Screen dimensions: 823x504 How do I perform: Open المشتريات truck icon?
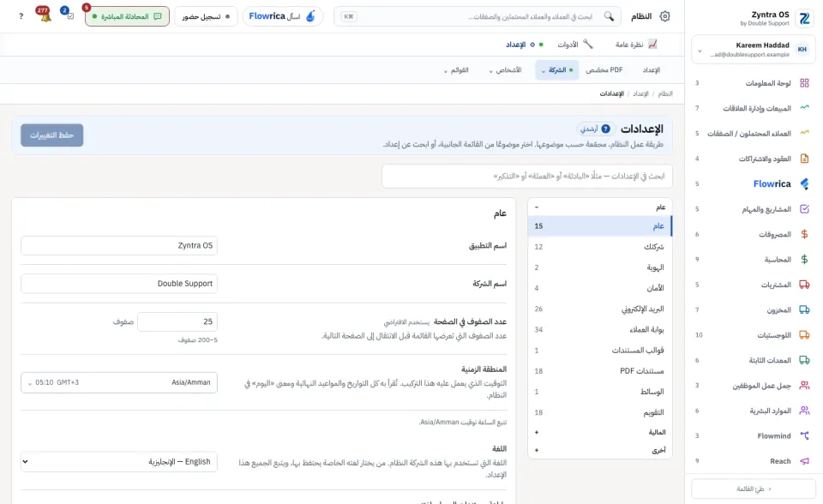[x=804, y=285]
